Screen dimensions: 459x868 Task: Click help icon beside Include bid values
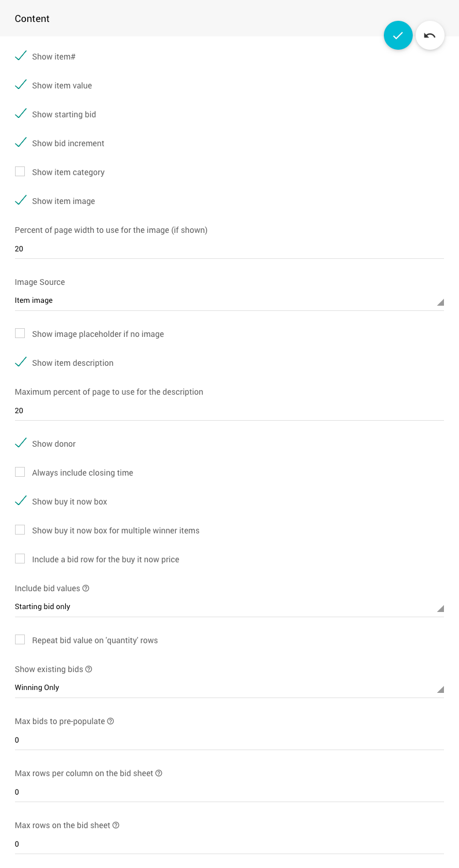tap(86, 588)
